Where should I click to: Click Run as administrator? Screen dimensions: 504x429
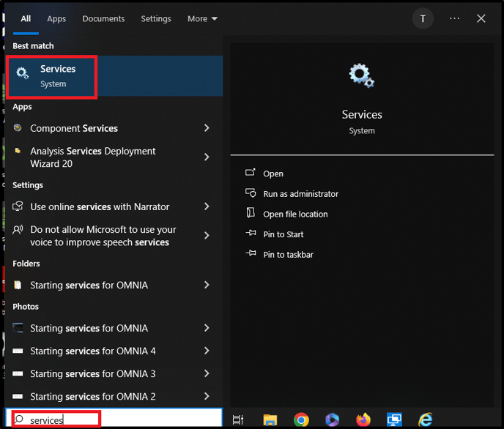[x=300, y=194]
